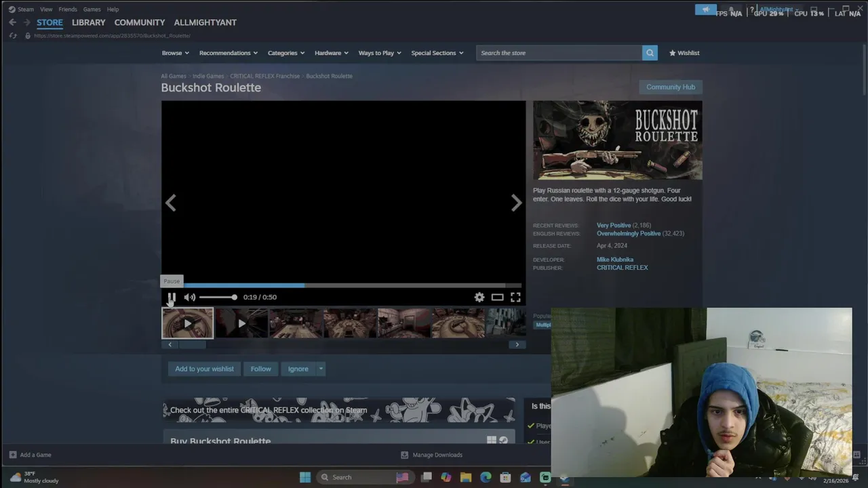
Task: Open the View menu
Action: [x=46, y=9]
